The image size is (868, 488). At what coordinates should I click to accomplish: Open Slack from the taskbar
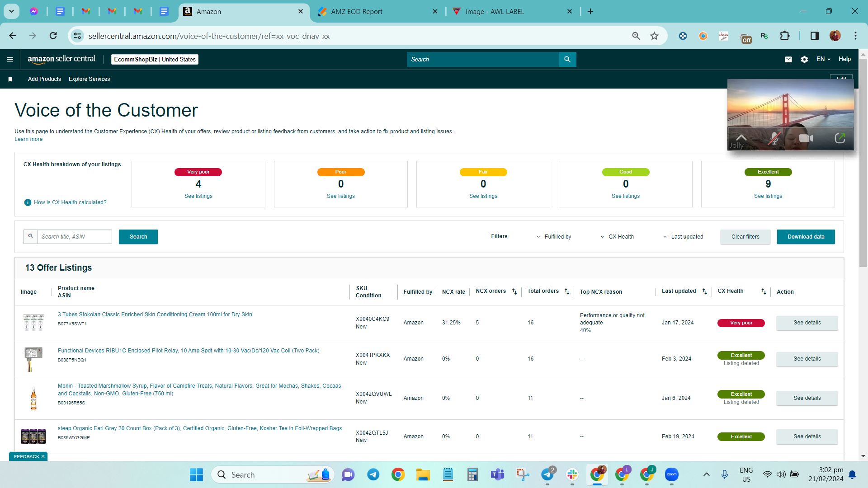click(572, 474)
